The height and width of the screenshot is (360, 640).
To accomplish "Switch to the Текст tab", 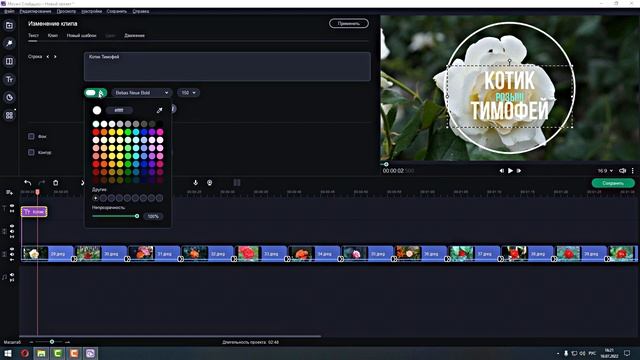I will [33, 36].
